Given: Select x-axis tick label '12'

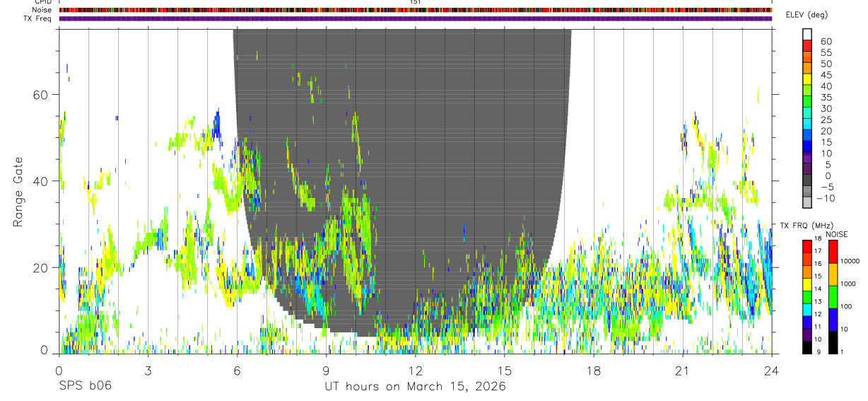Looking at the screenshot, I should click(x=416, y=371).
